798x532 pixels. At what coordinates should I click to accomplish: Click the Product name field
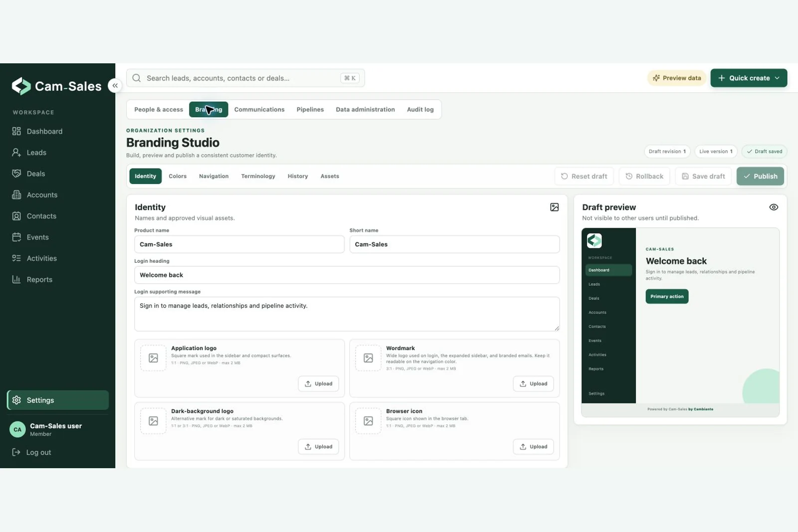[239, 244]
